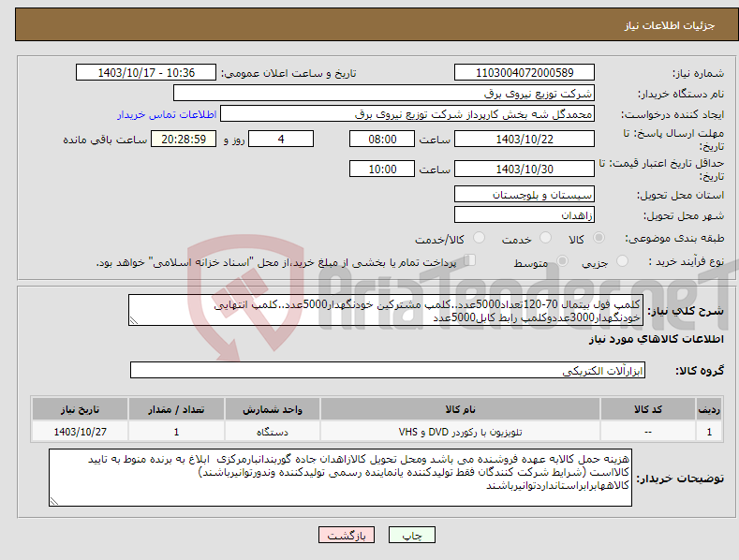This screenshot has height=560, width=739.
Task: Click the delivery province field سیستان و بلوچستان
Action: [525, 194]
